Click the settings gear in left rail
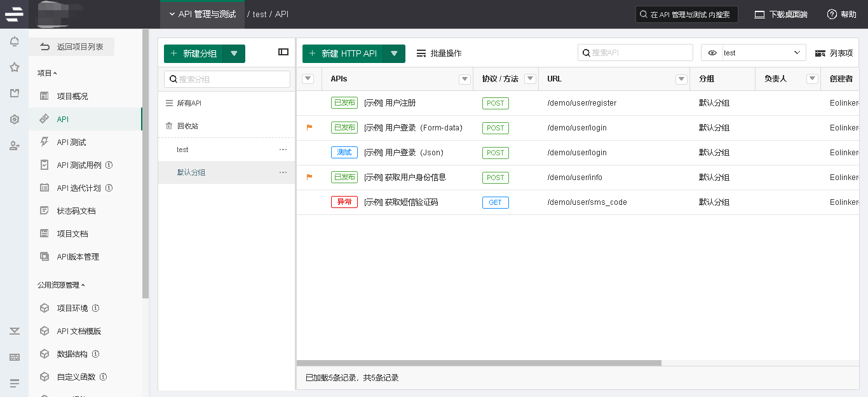The height and width of the screenshot is (397, 868). pos(14,120)
